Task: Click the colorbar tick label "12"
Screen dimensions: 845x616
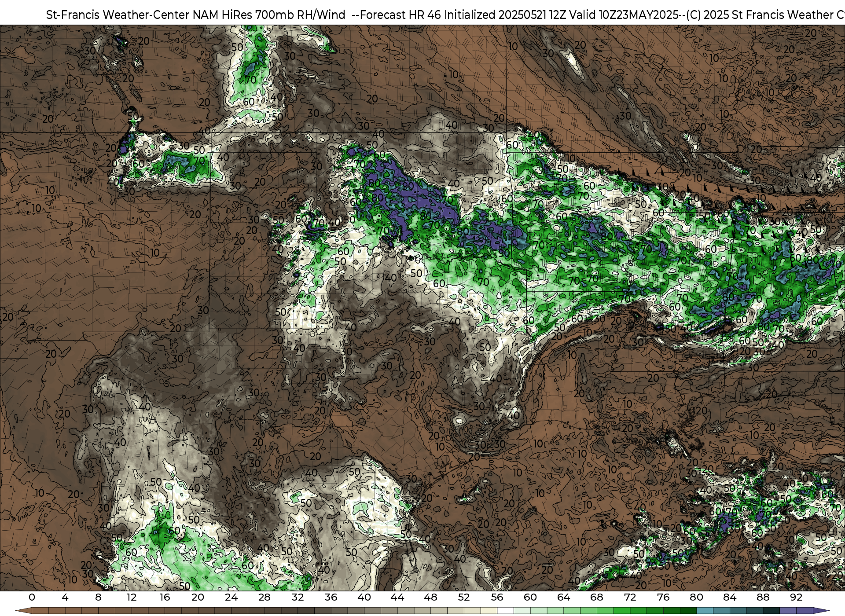Action: coord(132,598)
